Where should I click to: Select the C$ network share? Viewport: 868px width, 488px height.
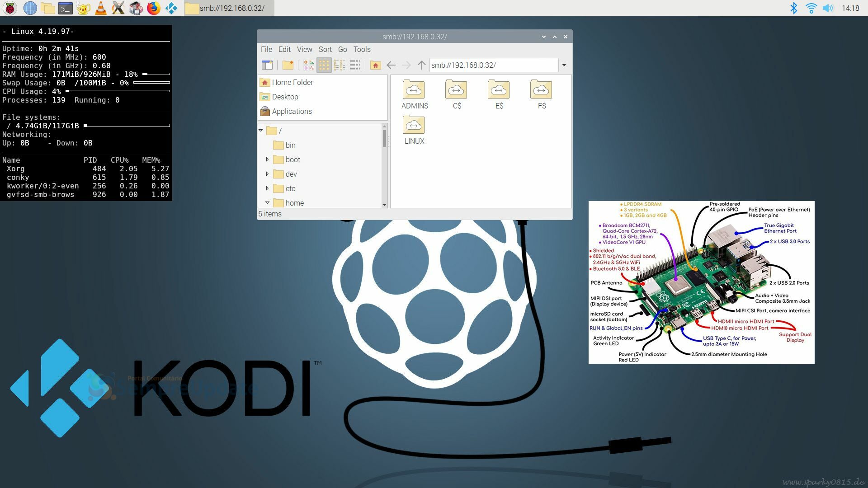pyautogui.click(x=457, y=94)
